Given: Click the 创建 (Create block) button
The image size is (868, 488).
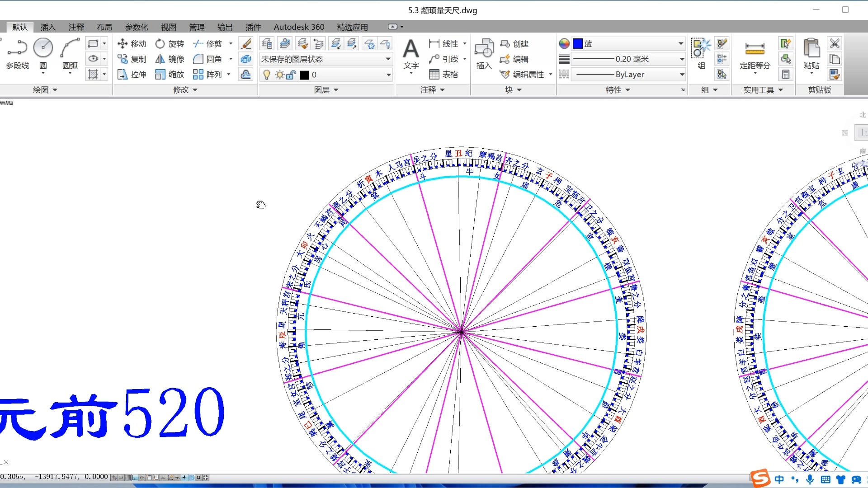Looking at the screenshot, I should 514,44.
